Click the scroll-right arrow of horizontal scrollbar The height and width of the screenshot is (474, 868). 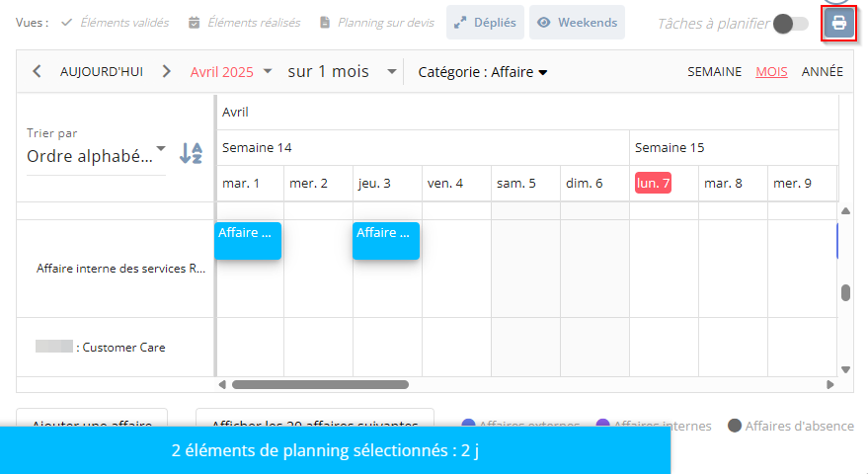[829, 384]
